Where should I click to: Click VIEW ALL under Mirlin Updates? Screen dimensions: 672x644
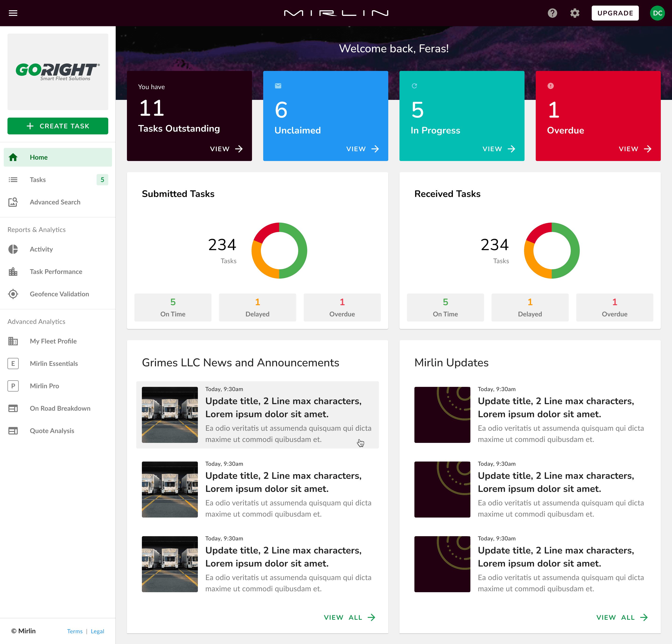click(622, 617)
